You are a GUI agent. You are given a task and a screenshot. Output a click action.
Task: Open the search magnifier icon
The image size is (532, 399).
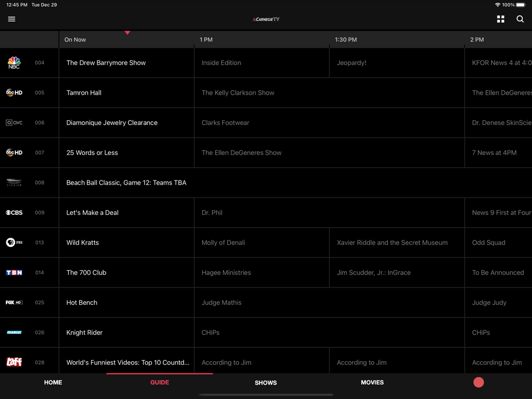pyautogui.click(x=520, y=19)
